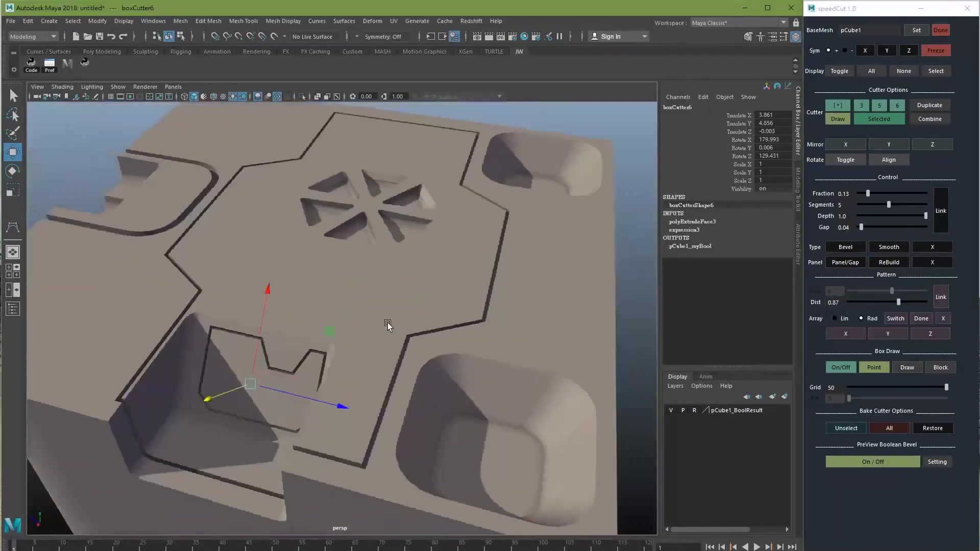The image size is (980, 551).
Task: Click the Freeze button in speedCut
Action: click(x=936, y=50)
